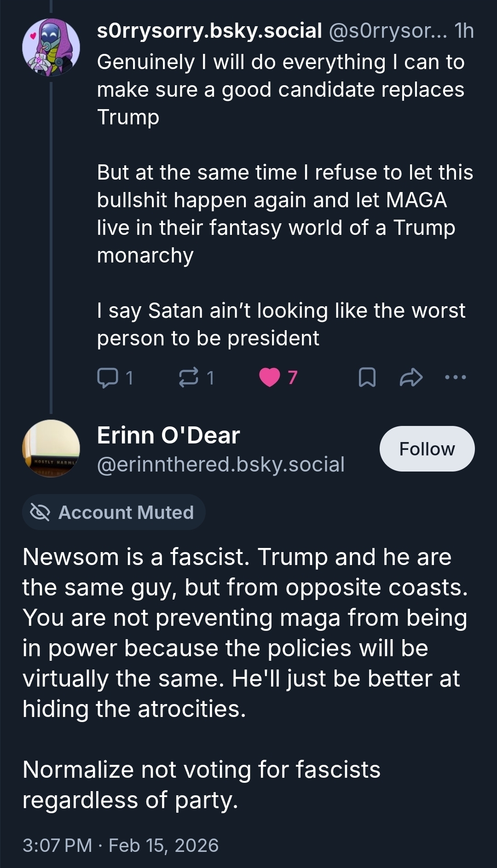Click the reply speech bubble icon
This screenshot has width=497, height=868.
point(108,378)
